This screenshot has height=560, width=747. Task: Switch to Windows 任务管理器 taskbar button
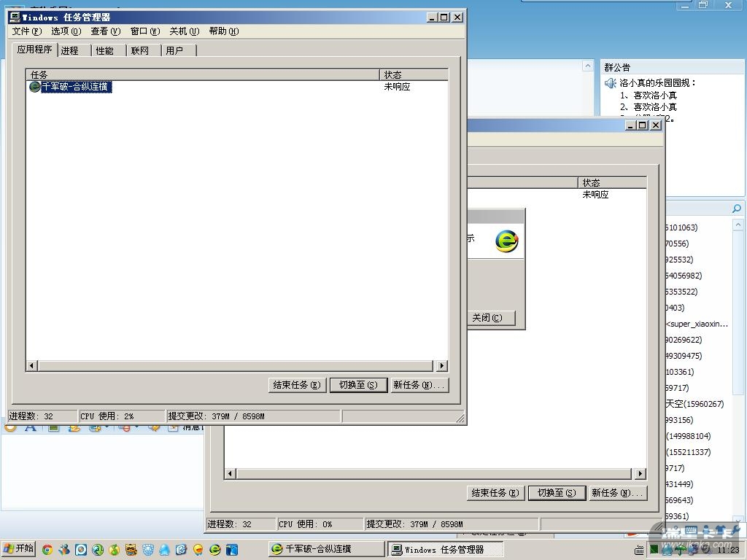(x=446, y=549)
